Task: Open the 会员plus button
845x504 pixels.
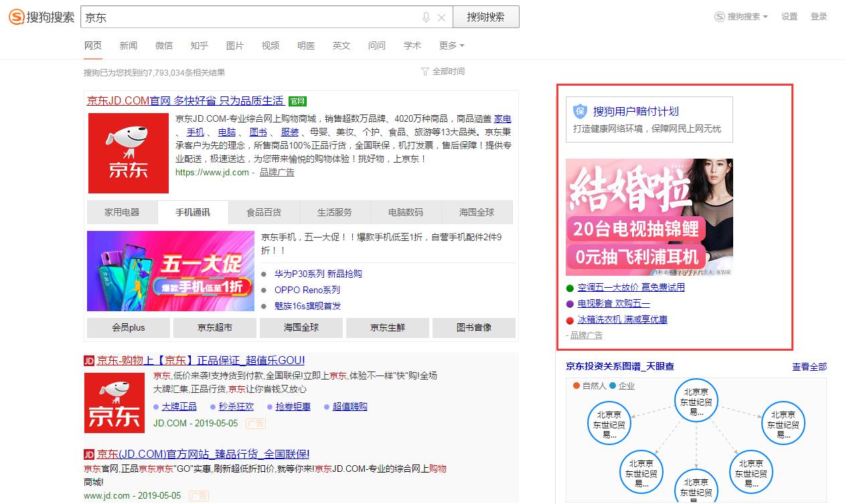Action: pos(127,328)
